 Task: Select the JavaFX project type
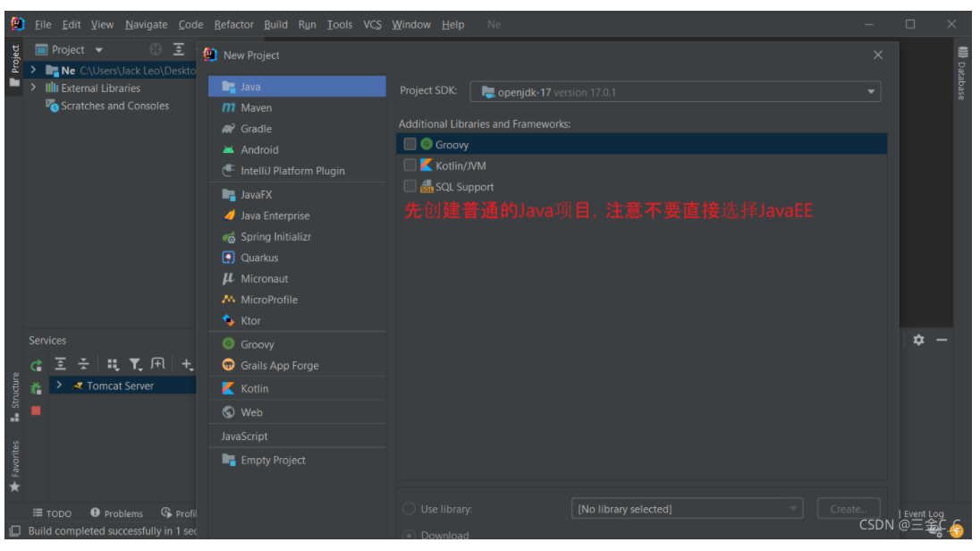[297, 194]
